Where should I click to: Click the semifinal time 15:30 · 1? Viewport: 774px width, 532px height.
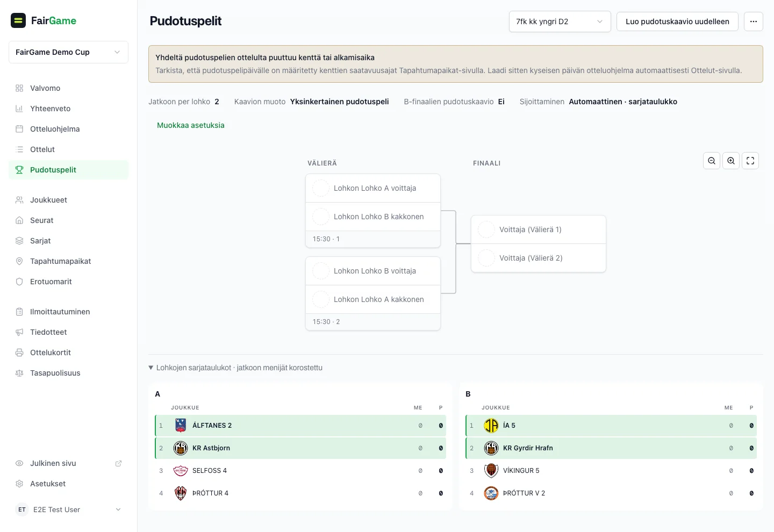click(326, 239)
